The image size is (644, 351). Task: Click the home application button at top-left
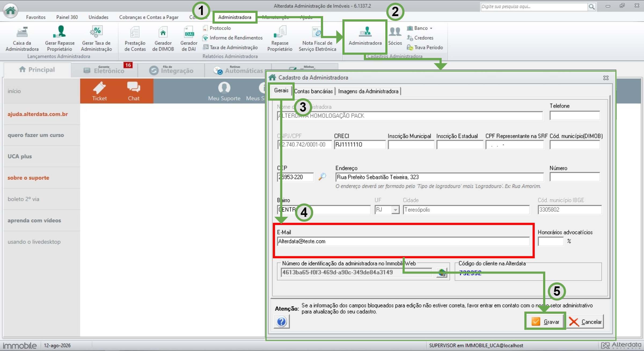(x=10, y=10)
